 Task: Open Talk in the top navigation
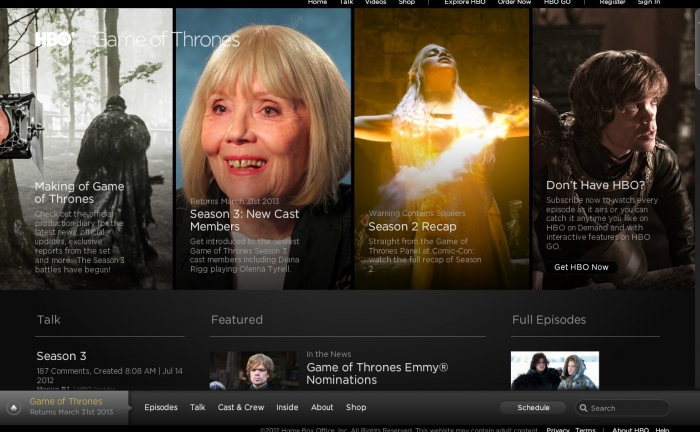(x=346, y=2)
